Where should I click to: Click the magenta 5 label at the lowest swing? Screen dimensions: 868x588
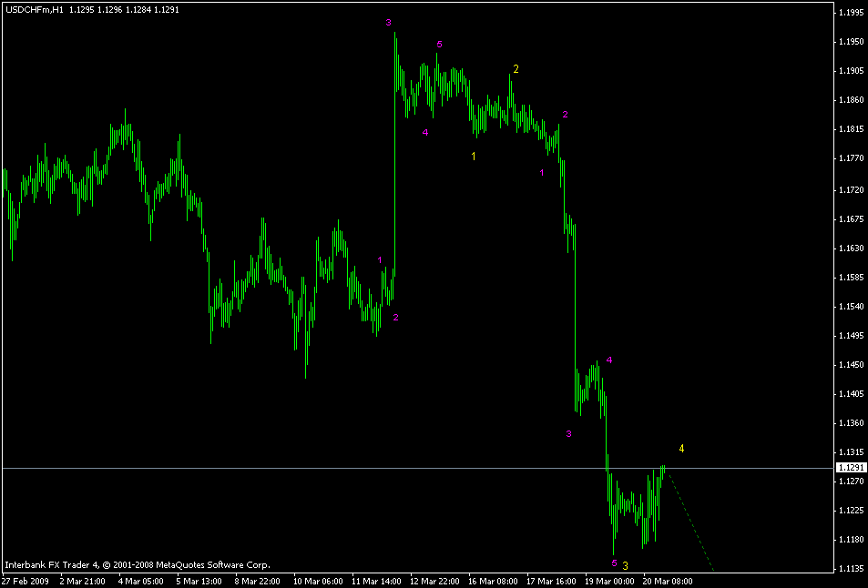click(613, 562)
